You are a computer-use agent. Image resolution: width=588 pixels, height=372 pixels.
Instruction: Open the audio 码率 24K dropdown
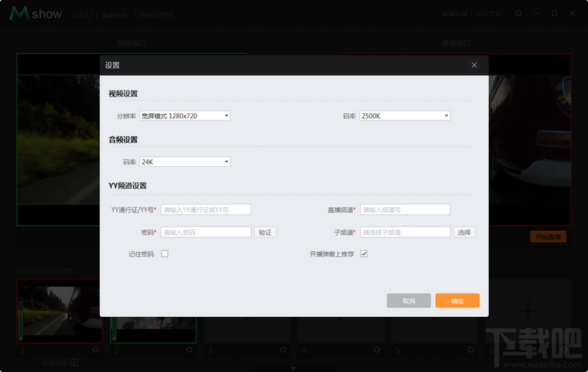185,162
